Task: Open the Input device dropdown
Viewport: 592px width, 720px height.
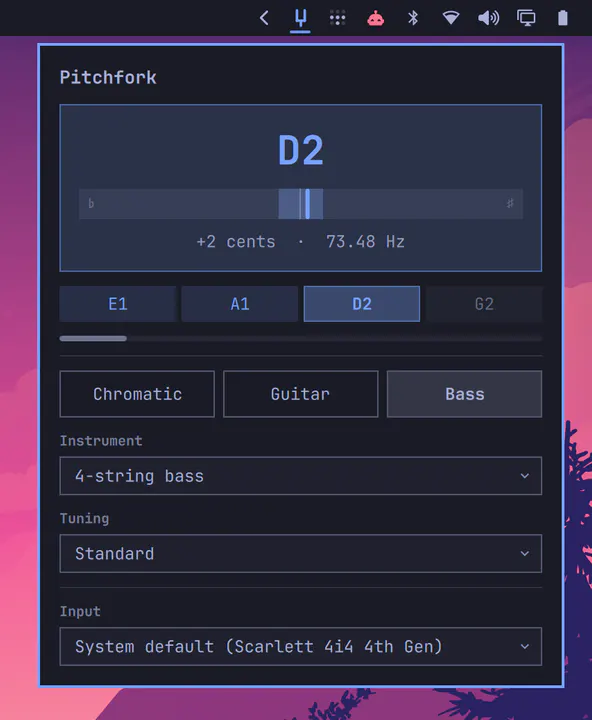Action: 301,647
